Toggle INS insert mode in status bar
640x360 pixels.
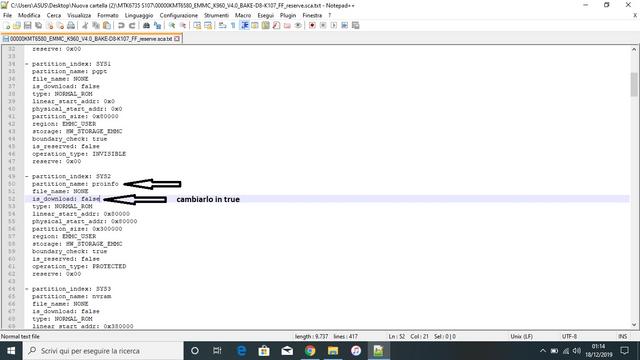pos(622,336)
